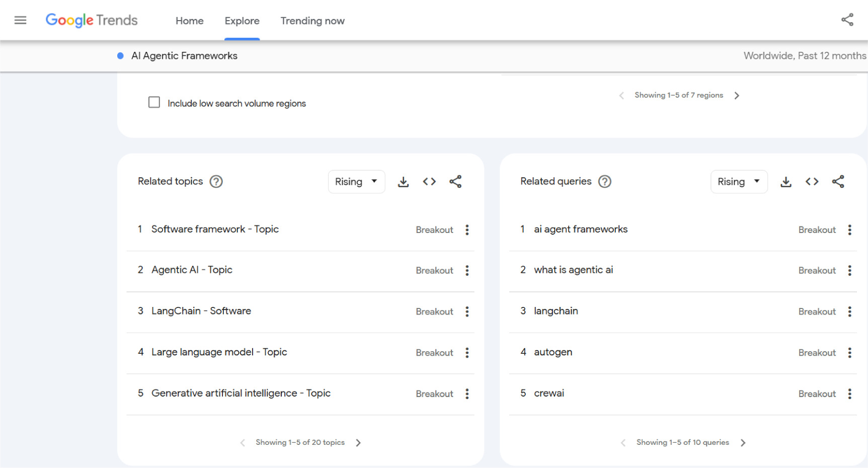This screenshot has height=468, width=868.
Task: Open embed code for Related queries
Action: coord(812,182)
